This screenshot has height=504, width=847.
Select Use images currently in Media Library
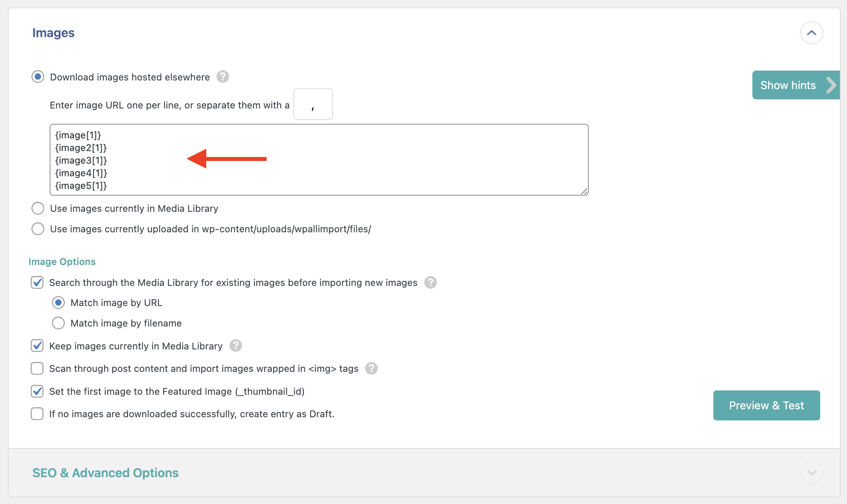tap(38, 208)
